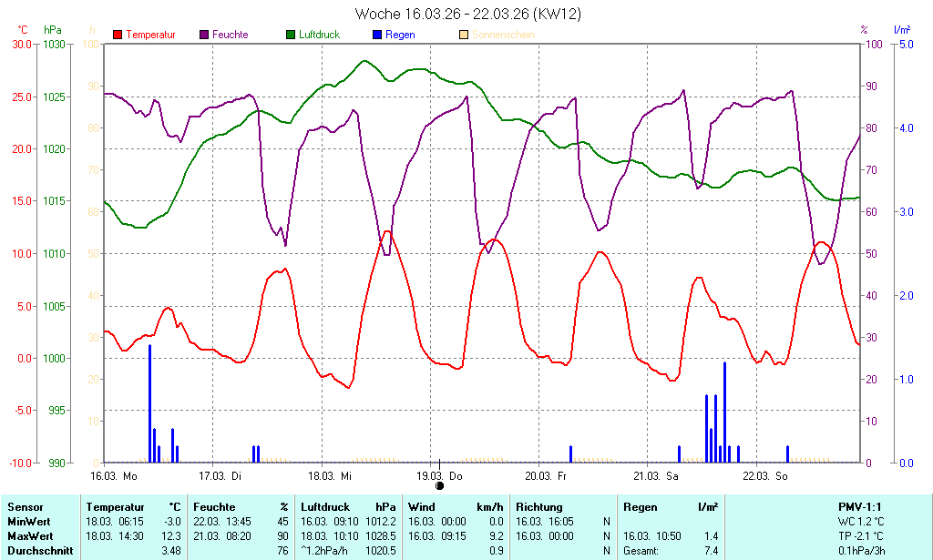Viewport: 933px width, 560px height.
Task: Click the pale Sonnenschein legend square
Action: pyautogui.click(x=465, y=35)
